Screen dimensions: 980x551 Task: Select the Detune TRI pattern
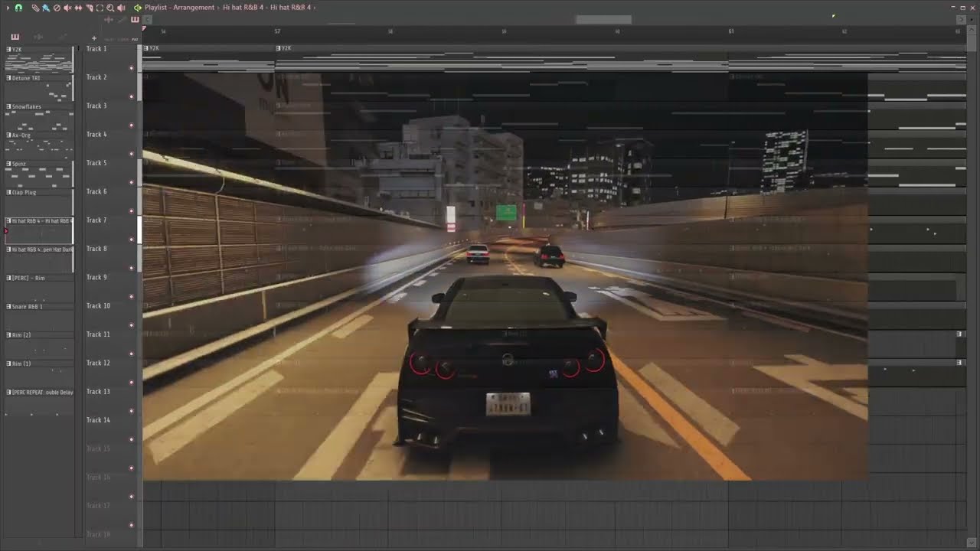coord(39,87)
